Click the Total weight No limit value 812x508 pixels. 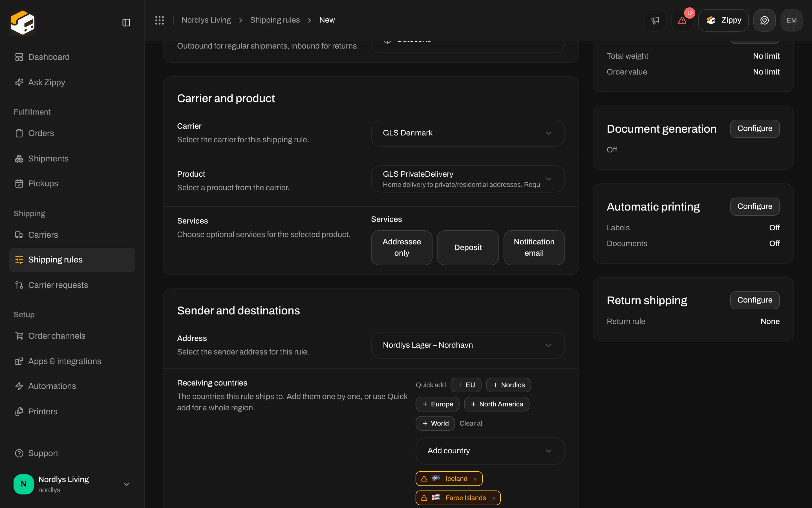[x=766, y=56]
